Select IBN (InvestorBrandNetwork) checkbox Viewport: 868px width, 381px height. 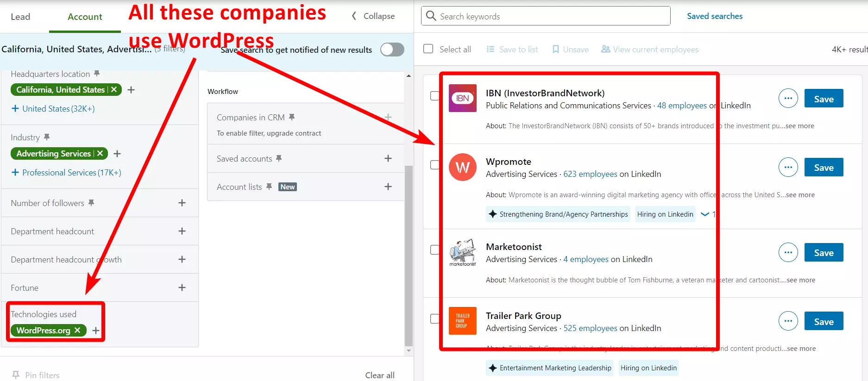[435, 96]
